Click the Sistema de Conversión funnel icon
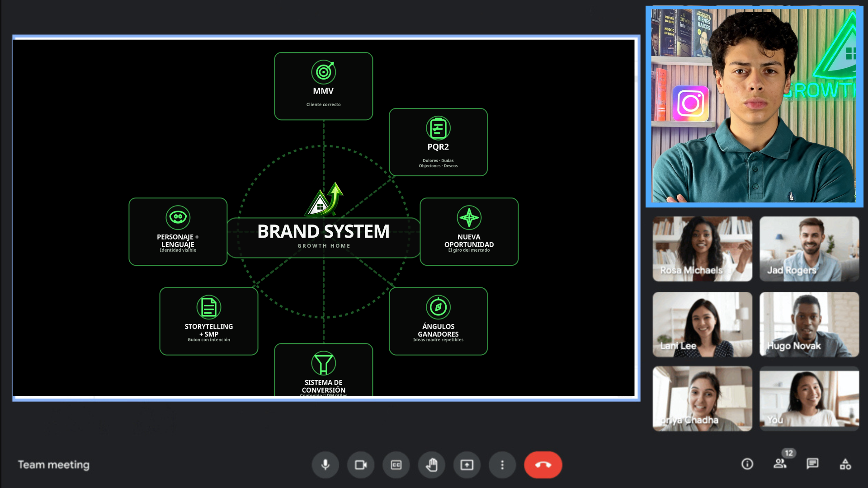The width and height of the screenshot is (868, 488). (323, 363)
